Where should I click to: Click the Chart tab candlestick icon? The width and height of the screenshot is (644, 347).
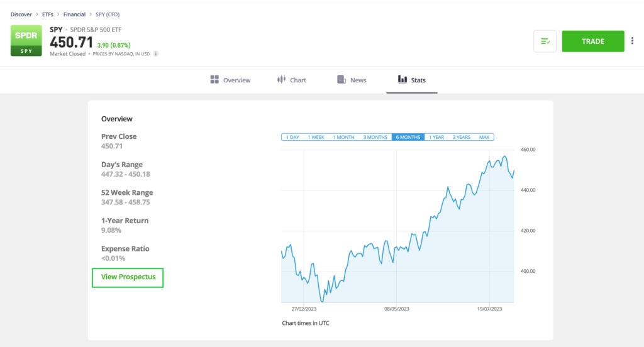click(281, 80)
